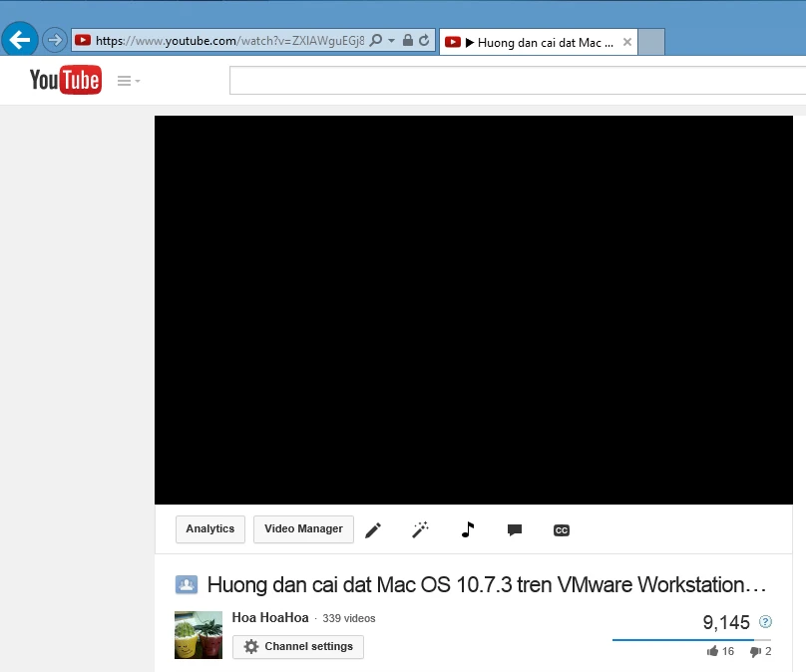Open a new browser tab
Screen dimensions: 806x672
[651, 42]
